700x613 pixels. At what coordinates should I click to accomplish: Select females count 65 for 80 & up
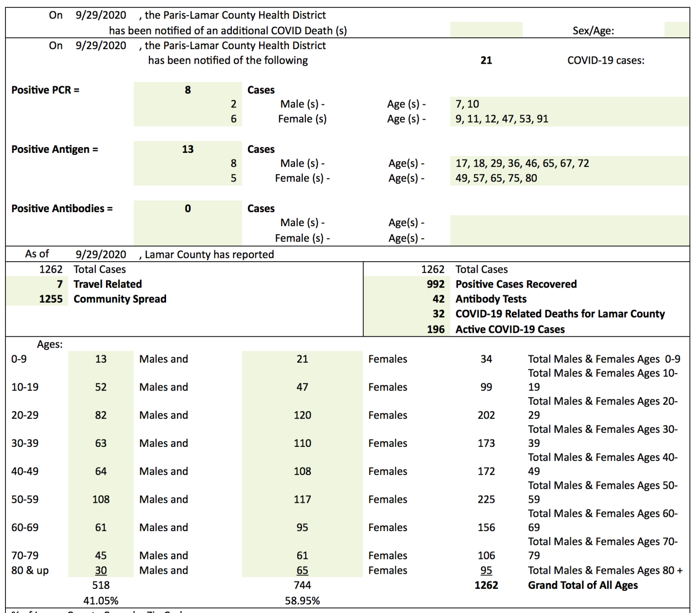[302, 570]
